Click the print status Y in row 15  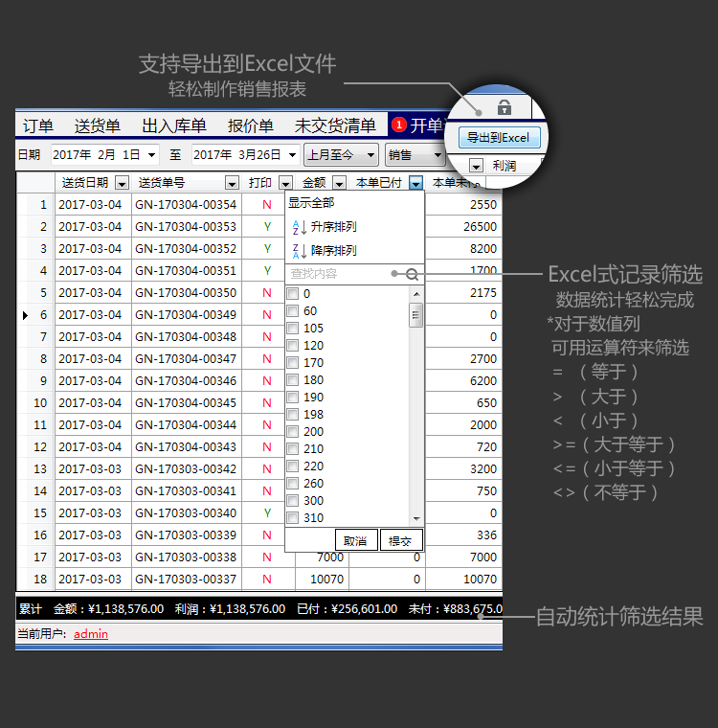click(267, 513)
